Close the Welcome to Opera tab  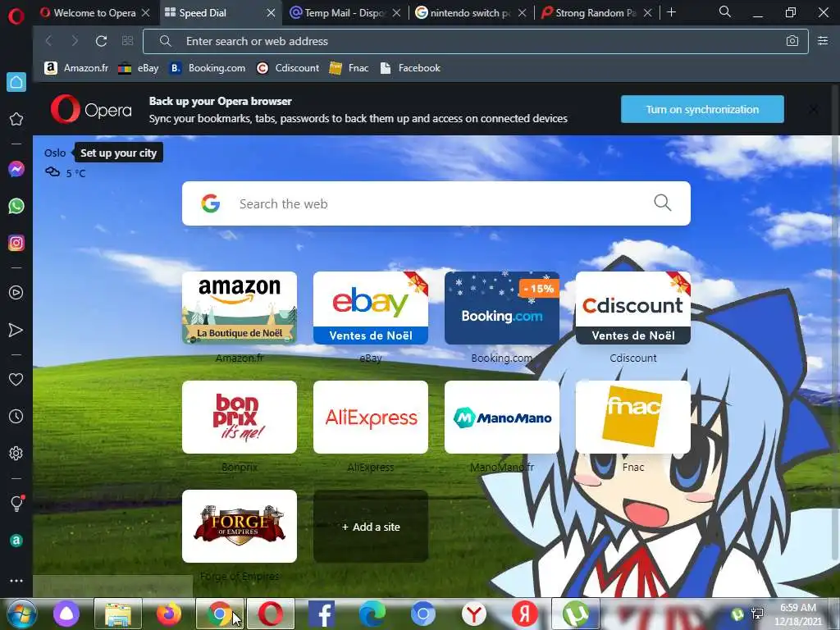point(146,13)
